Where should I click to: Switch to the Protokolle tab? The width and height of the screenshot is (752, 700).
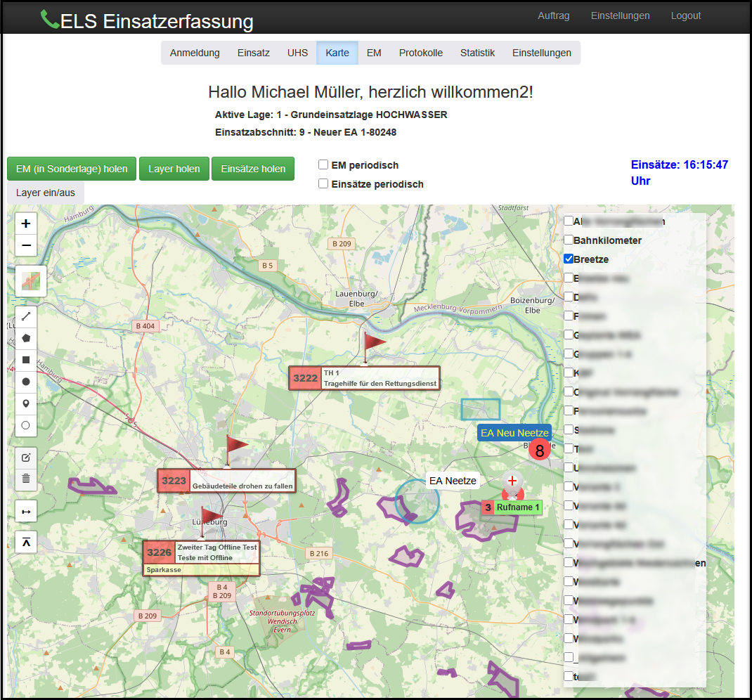(x=420, y=53)
